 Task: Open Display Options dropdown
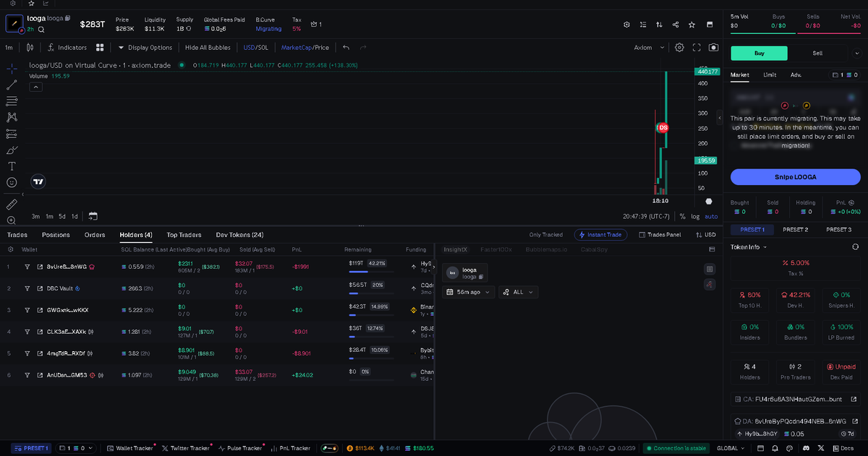tap(145, 48)
